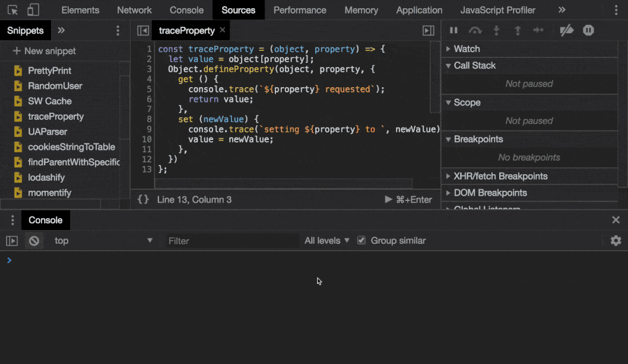Hide the navigator sidebar panel
The image size is (628, 364).
click(142, 30)
